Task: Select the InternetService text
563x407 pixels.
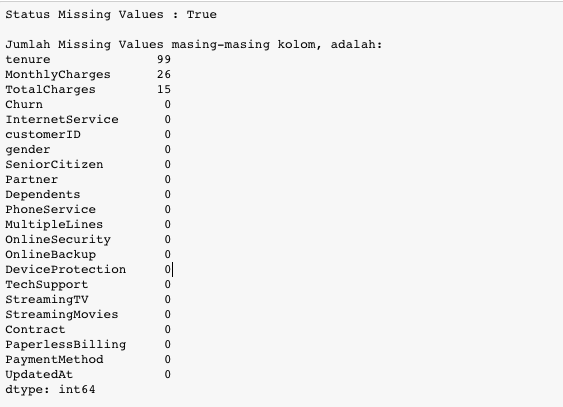Action: 62,120
